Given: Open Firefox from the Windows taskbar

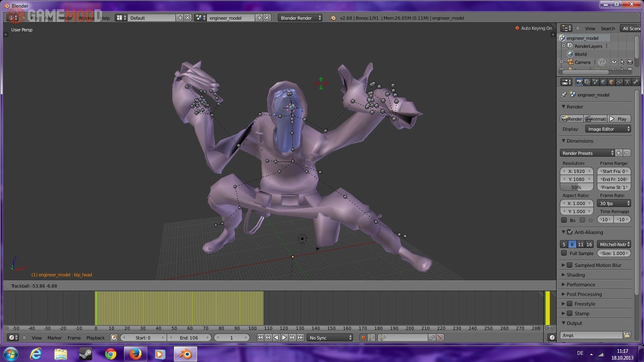Looking at the screenshot, I should tap(135, 354).
